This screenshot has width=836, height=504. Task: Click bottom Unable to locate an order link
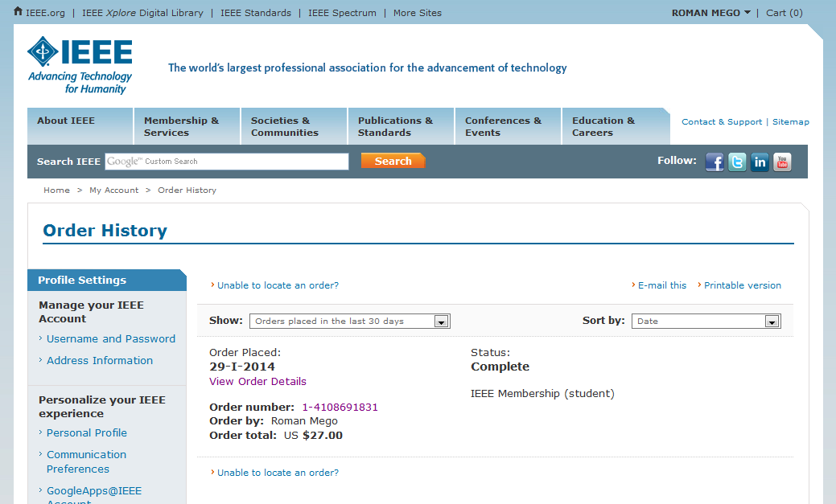(x=278, y=473)
